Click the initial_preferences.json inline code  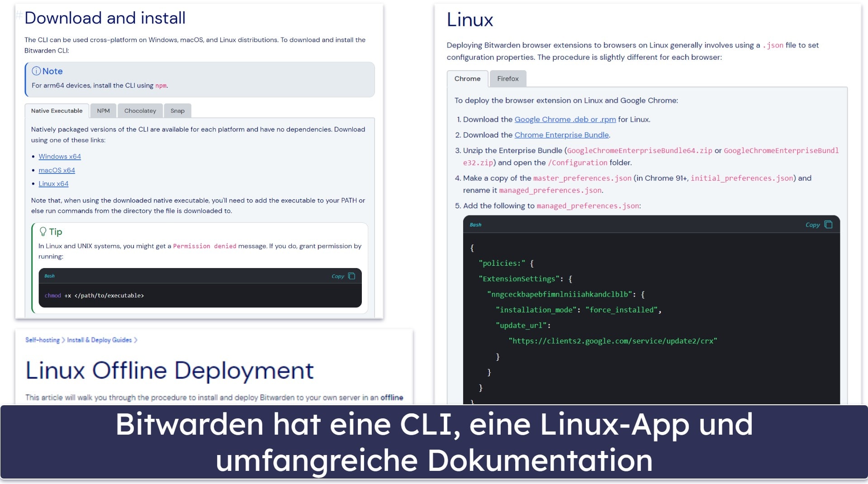click(x=742, y=178)
